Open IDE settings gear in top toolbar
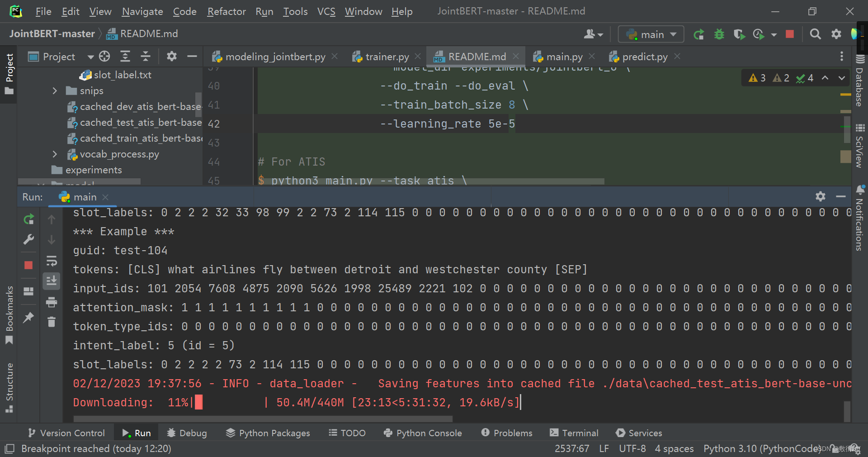Screen dimensions: 868x457 [x=836, y=34]
